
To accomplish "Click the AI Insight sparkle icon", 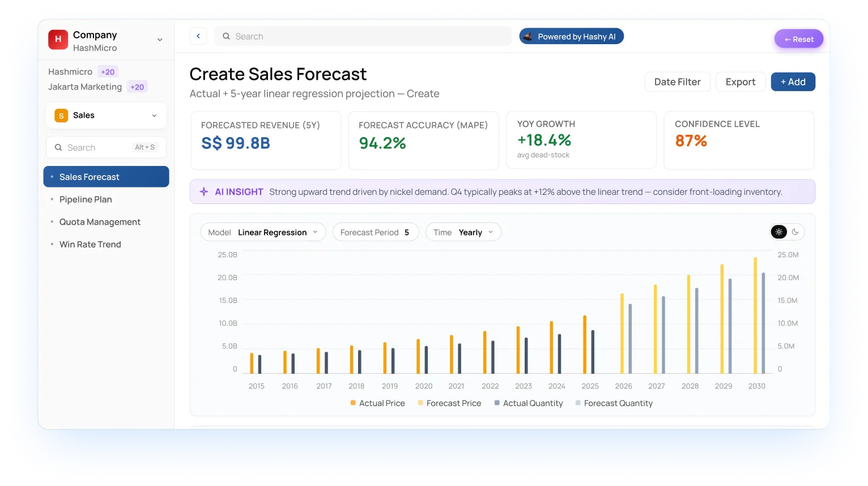I will pyautogui.click(x=204, y=192).
